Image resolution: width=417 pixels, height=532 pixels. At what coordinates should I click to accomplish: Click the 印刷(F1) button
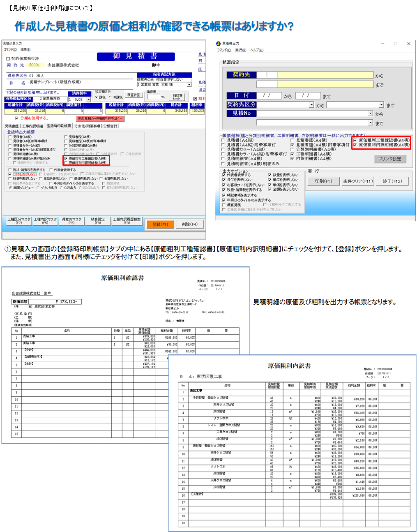(x=323, y=181)
